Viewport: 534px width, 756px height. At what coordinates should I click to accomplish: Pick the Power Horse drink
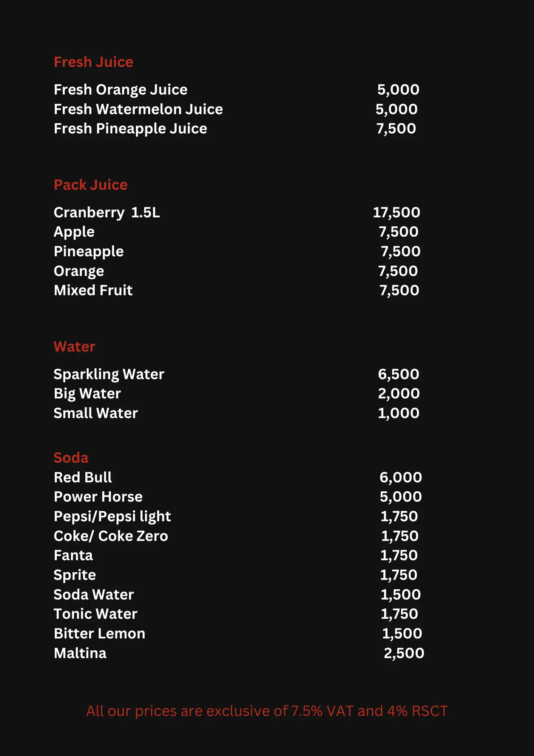pos(98,497)
